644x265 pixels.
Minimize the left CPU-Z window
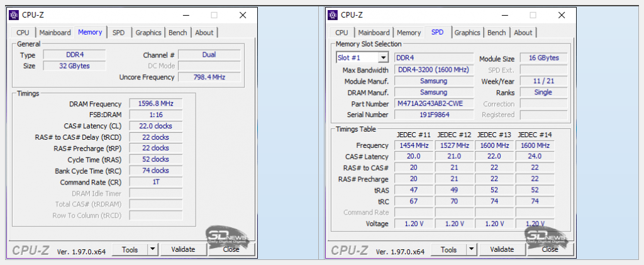click(186, 15)
